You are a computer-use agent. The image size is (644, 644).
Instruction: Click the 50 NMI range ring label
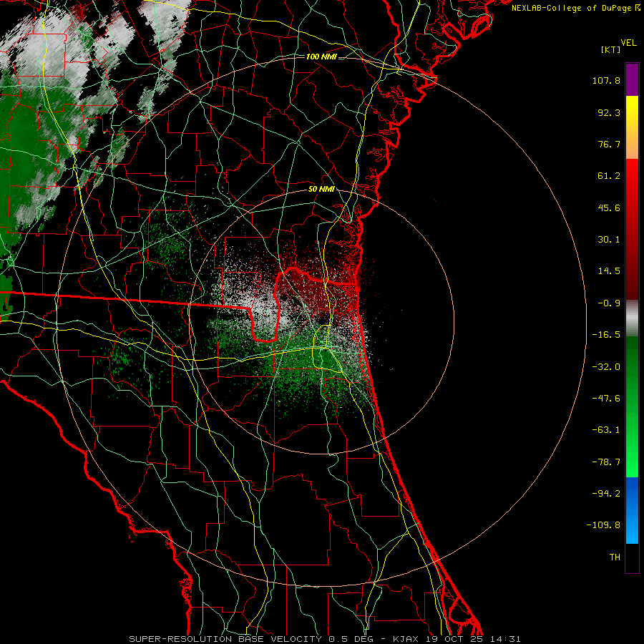321,190
